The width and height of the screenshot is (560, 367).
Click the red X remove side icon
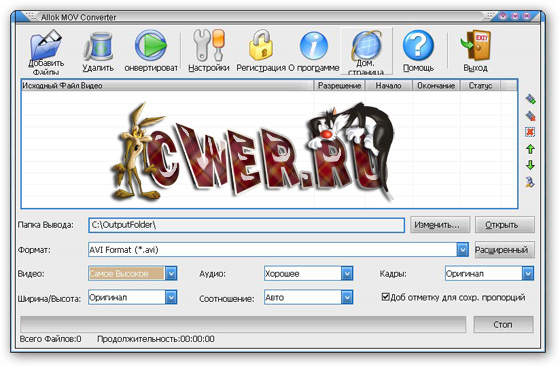tap(530, 132)
